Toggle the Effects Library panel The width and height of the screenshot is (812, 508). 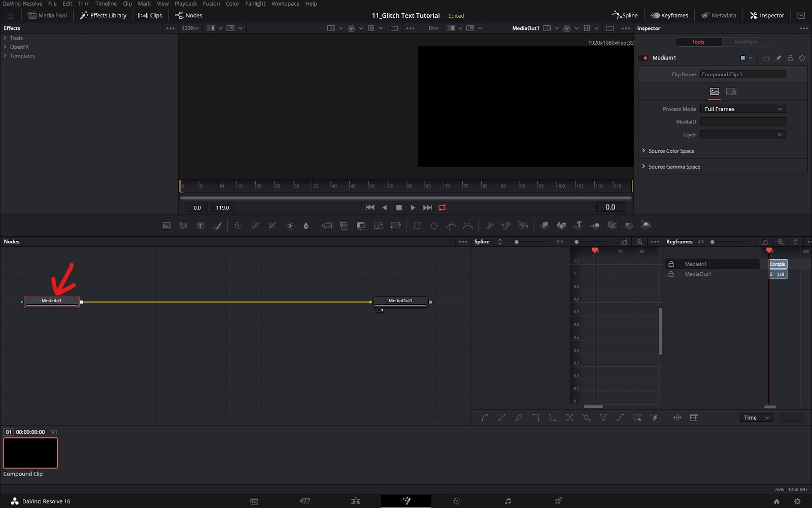point(104,15)
